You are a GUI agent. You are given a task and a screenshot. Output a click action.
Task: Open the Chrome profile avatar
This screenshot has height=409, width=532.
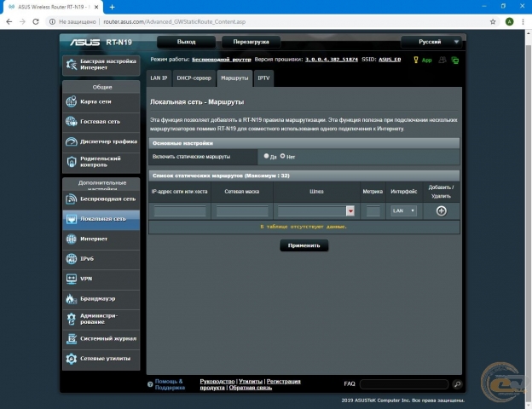[509, 21]
